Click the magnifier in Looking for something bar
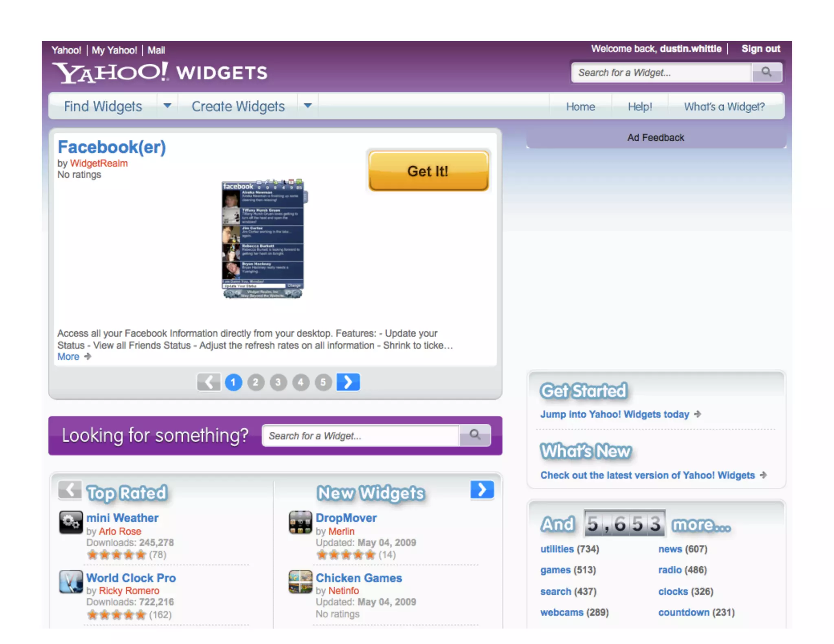 point(475,435)
